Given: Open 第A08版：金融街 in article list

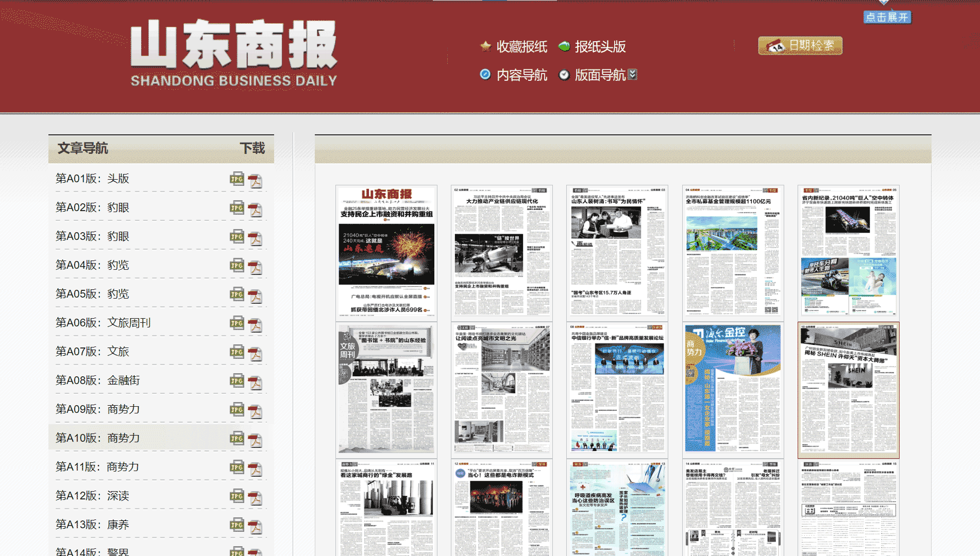Looking at the screenshot, I should (x=98, y=380).
